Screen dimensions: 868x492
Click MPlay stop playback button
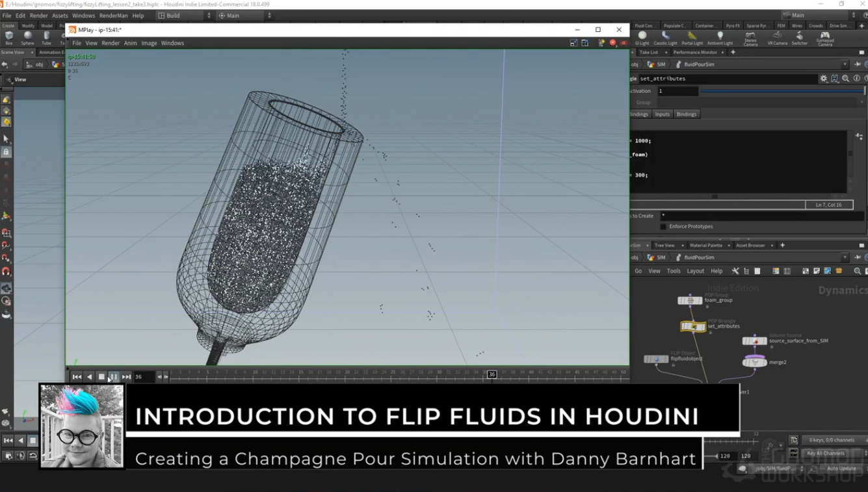tap(101, 377)
